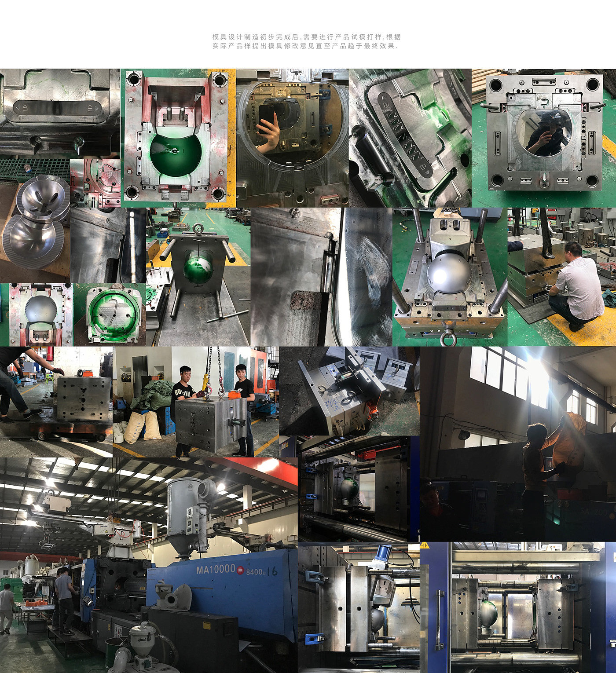Viewport: 616px width, 673px height.
Task: Open angled close-up of green-tinted arrow slot
Action: pyautogui.click(x=410, y=138)
